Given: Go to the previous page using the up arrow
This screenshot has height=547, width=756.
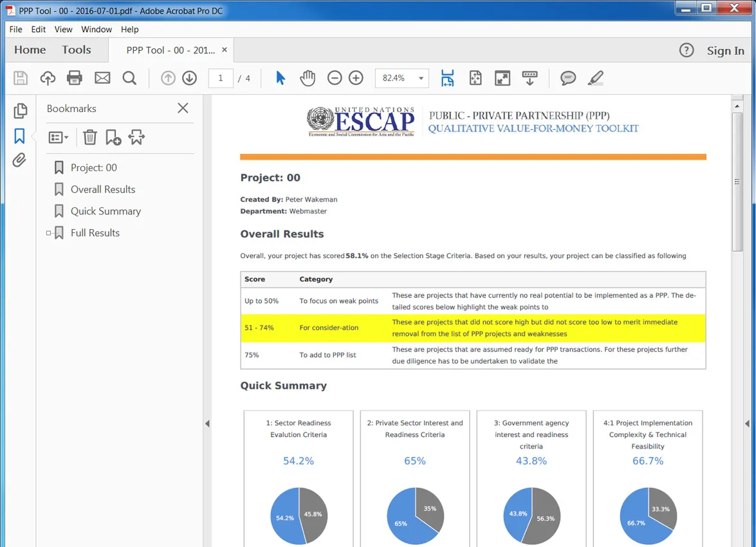Looking at the screenshot, I should click(168, 78).
